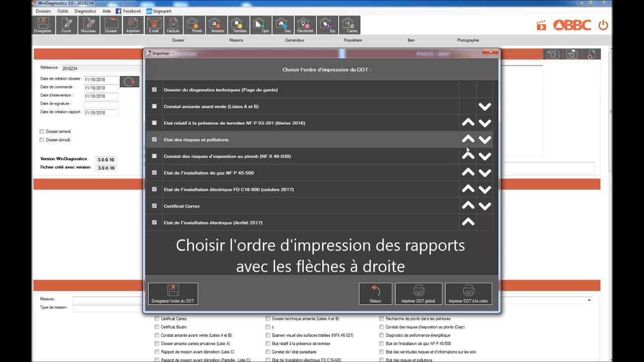Click the second camera icon in orange bar
This screenshot has width=644, height=362.
pyautogui.click(x=572, y=54)
